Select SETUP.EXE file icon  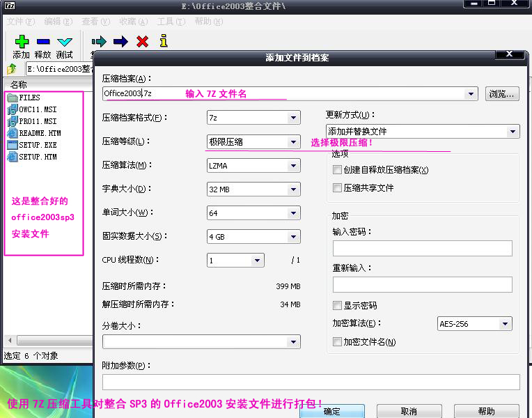tap(13, 145)
